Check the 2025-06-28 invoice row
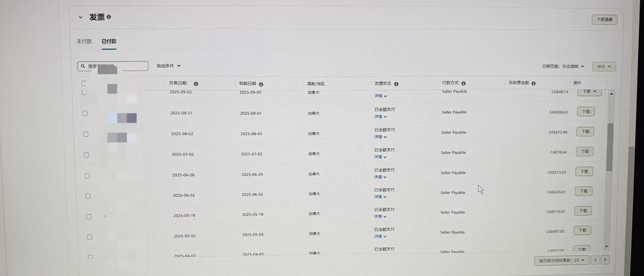 click(87, 176)
